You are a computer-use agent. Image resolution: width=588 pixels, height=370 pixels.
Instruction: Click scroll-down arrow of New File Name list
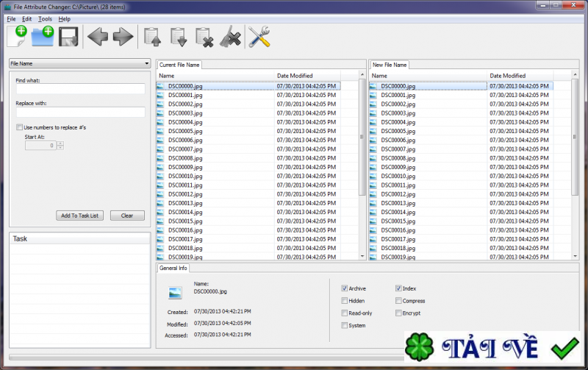575,256
